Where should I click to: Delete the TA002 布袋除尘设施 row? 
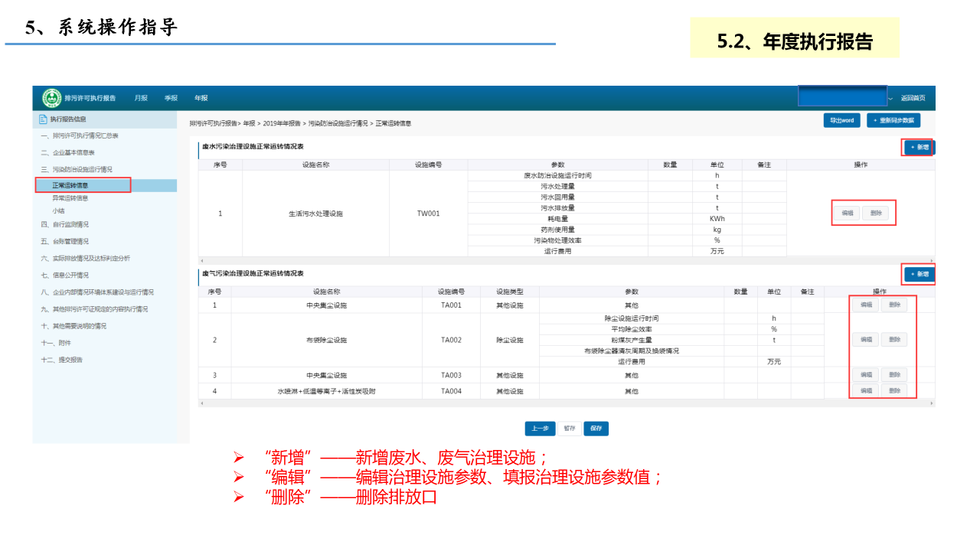click(893, 340)
